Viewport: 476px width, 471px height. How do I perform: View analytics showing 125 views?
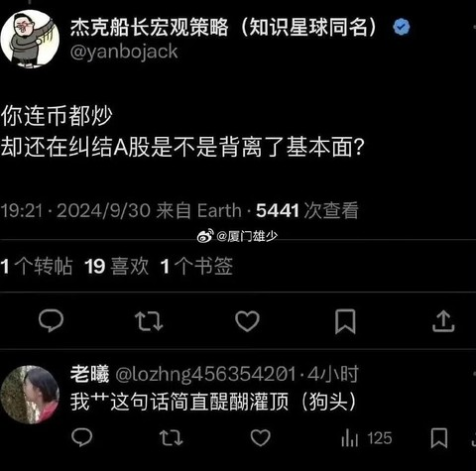(x=366, y=438)
